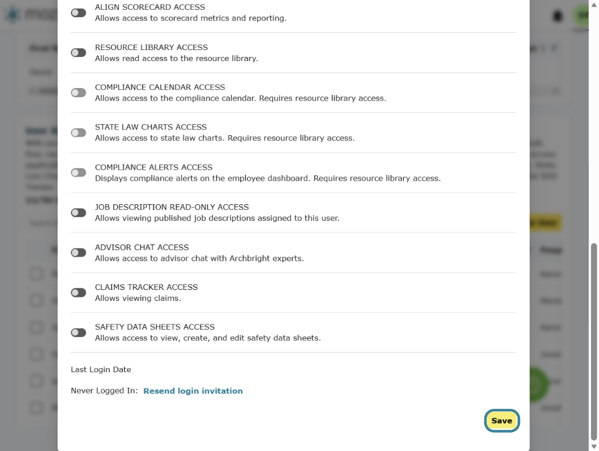
Task: Turn on Resource Library Access
Action: click(78, 53)
